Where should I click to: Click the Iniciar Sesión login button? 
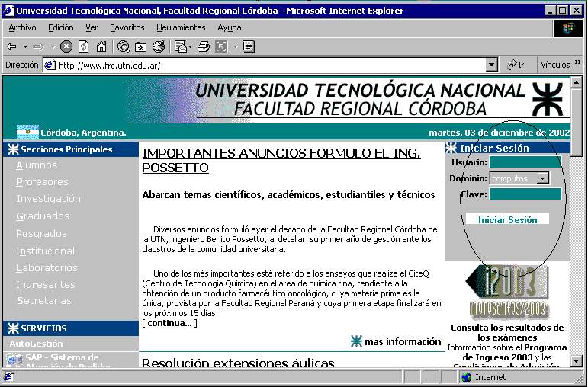(507, 220)
